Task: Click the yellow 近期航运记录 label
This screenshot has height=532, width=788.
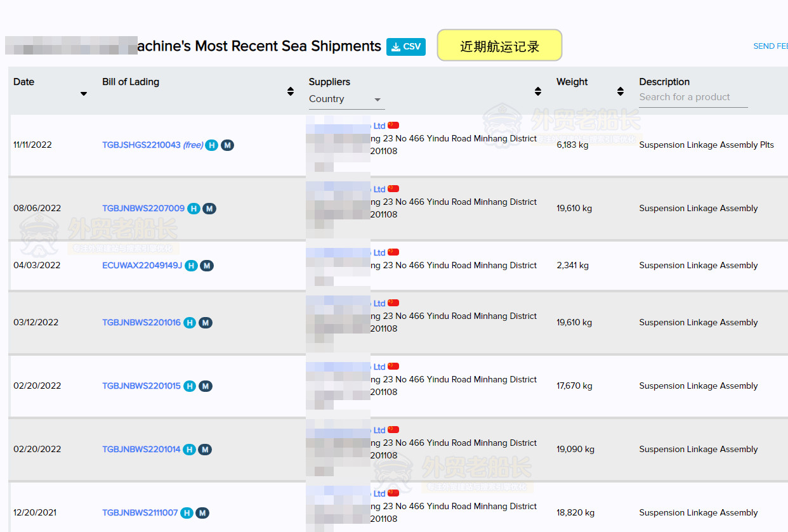Action: tap(499, 46)
